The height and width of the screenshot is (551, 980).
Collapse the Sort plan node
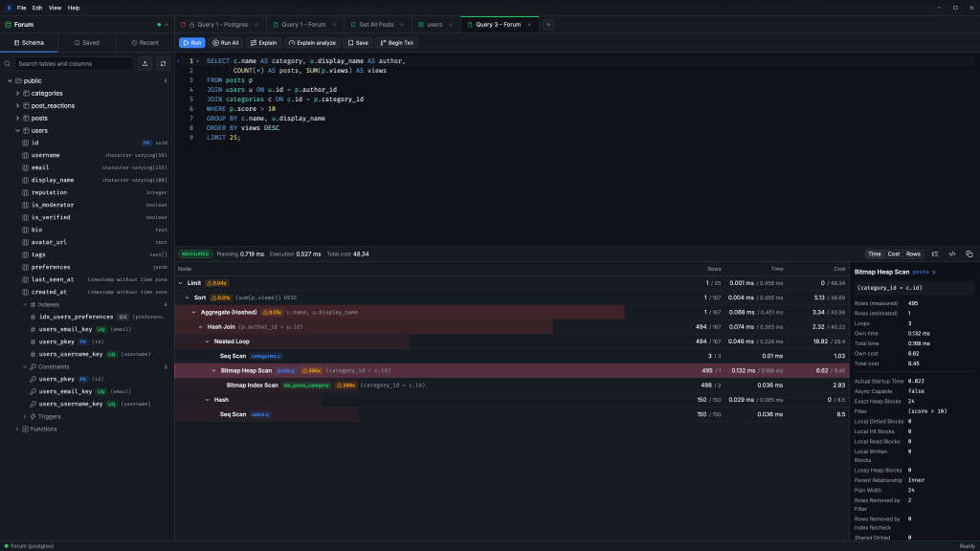188,298
